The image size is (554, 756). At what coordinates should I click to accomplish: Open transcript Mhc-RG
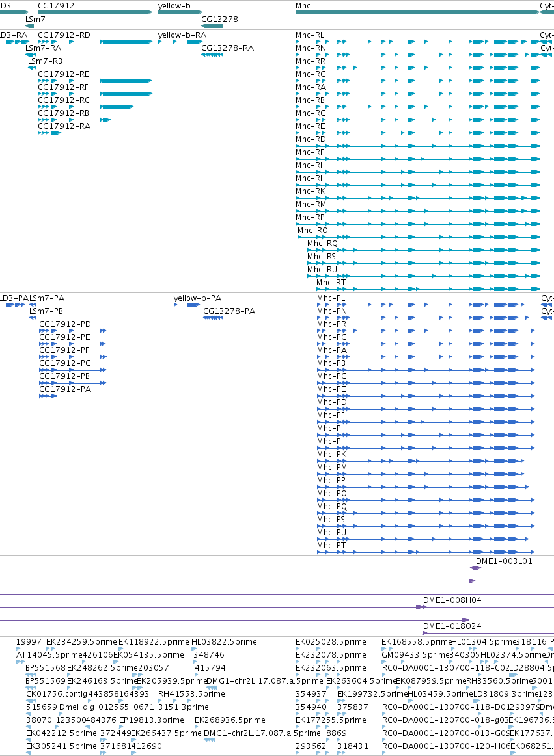click(311, 74)
